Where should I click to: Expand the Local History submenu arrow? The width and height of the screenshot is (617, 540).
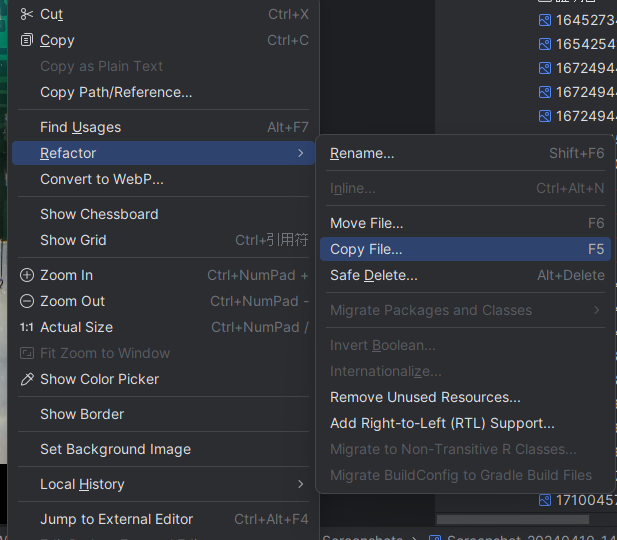coord(300,484)
